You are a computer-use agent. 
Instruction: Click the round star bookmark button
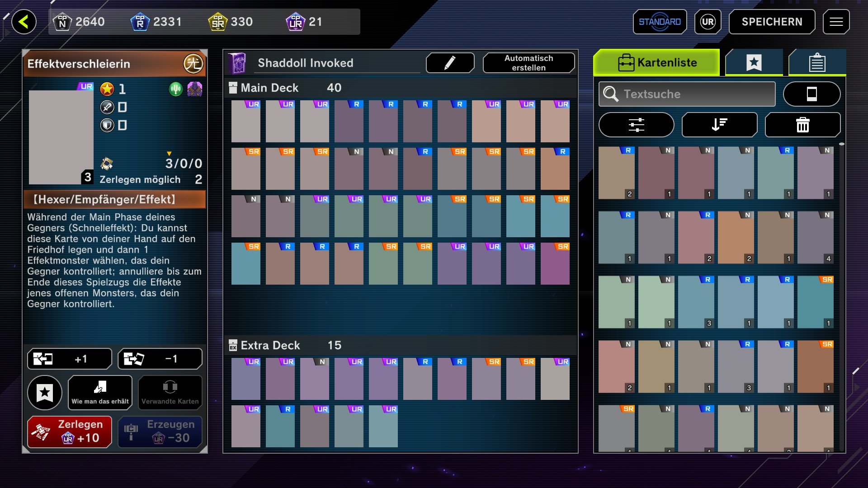coord(45,393)
